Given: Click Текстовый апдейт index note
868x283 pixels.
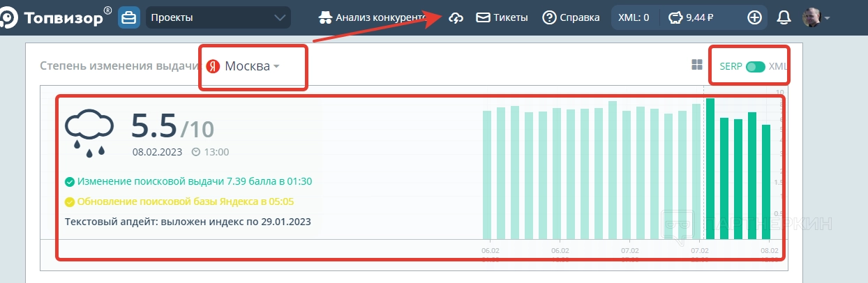Looking at the screenshot, I should point(188,222).
